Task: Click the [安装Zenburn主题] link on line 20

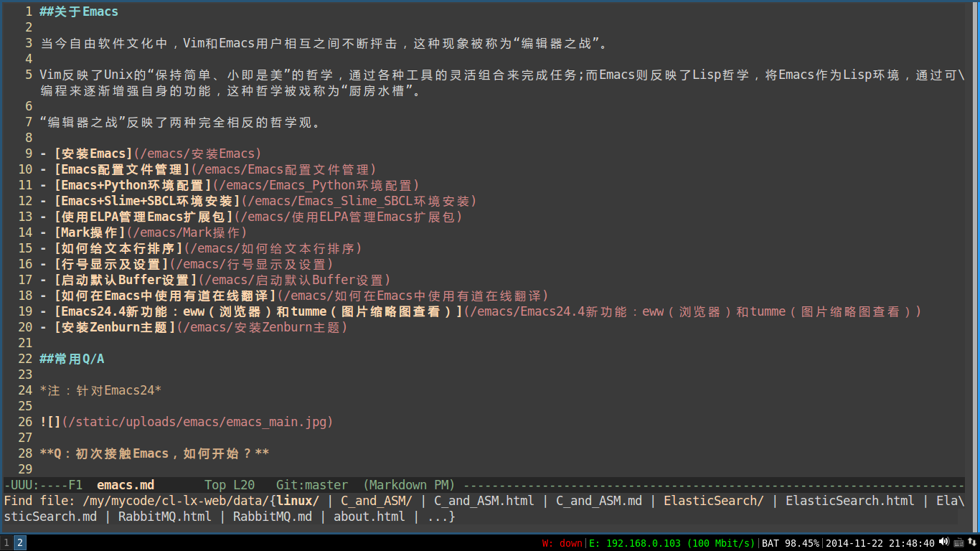Action: pos(115,327)
